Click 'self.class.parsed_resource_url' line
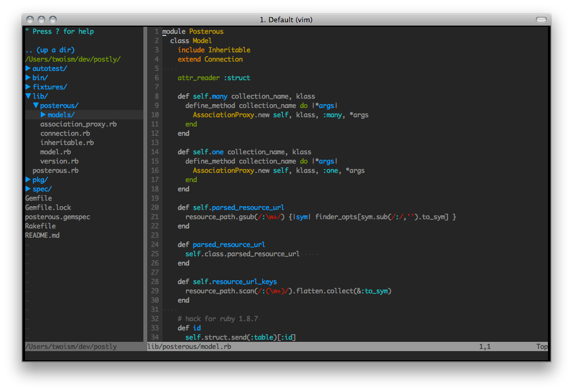Image resolution: width=573 pixels, height=392 pixels. click(242, 254)
